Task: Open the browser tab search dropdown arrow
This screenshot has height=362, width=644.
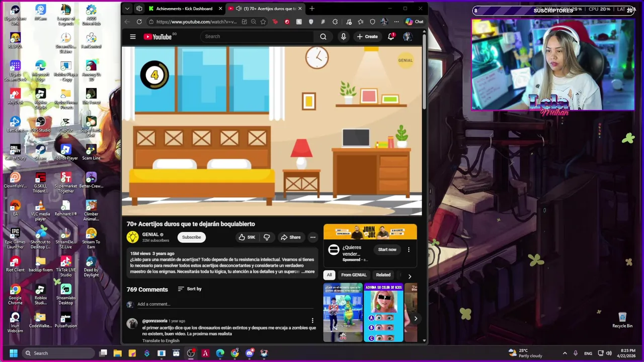Action: click(x=127, y=9)
